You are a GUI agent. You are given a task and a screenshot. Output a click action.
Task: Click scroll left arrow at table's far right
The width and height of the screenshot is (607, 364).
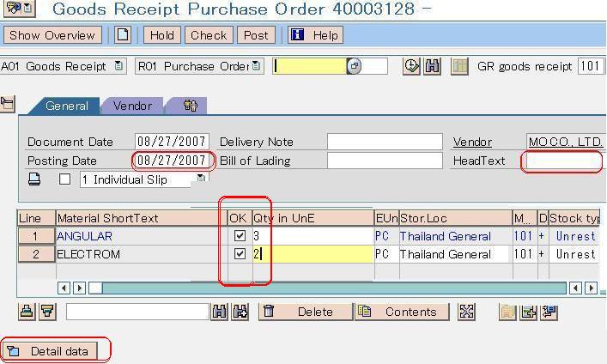tap(575, 288)
